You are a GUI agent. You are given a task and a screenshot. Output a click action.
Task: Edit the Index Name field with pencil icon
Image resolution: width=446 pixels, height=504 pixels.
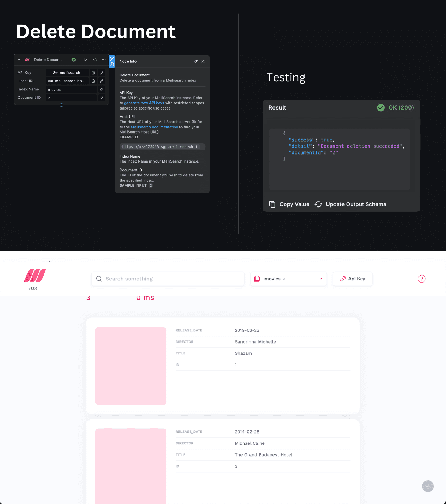coord(102,89)
